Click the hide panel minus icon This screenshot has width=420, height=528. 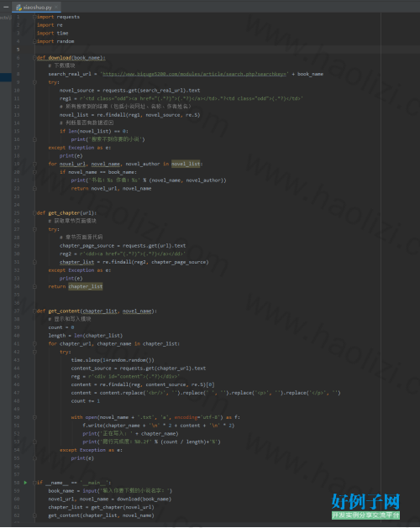click(6, 7)
